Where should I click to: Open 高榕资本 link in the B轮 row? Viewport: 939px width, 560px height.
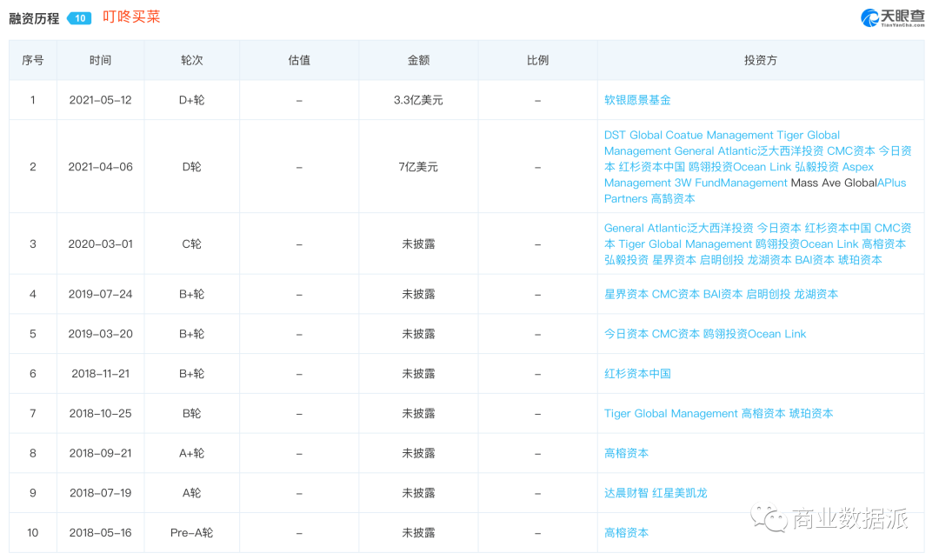tap(763, 414)
